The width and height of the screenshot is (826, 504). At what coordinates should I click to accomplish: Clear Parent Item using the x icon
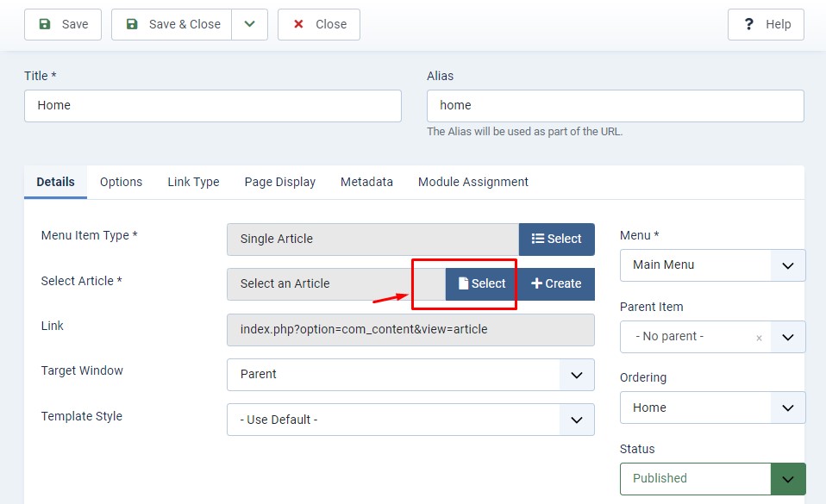[759, 338]
